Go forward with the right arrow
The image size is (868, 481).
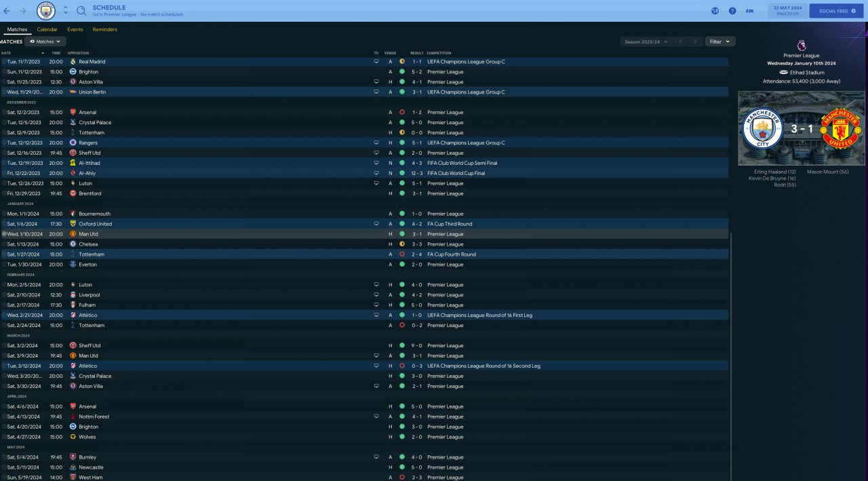pos(23,11)
